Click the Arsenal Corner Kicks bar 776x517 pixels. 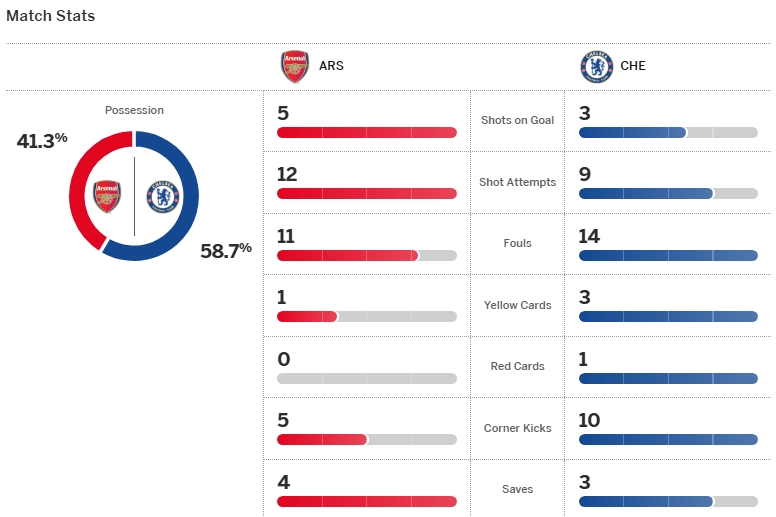click(322, 440)
